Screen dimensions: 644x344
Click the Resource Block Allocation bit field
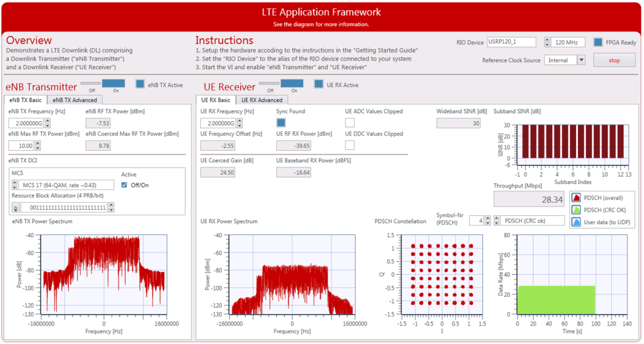click(64, 207)
